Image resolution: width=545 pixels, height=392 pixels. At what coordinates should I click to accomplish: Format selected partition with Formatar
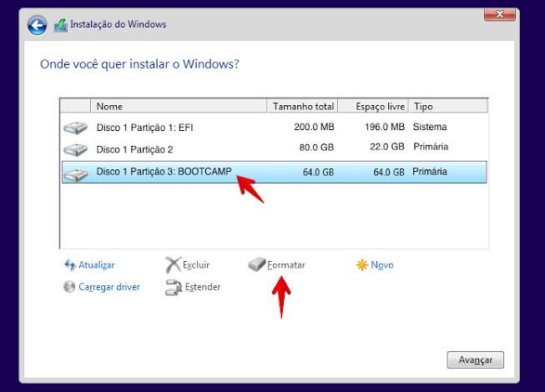[286, 265]
